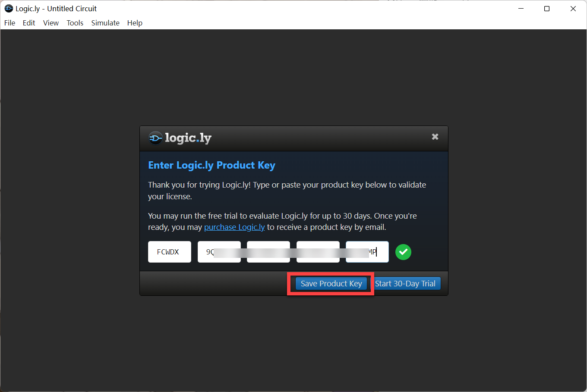Image resolution: width=587 pixels, height=392 pixels.
Task: Click the green validation checkmark icon
Action: (x=403, y=252)
